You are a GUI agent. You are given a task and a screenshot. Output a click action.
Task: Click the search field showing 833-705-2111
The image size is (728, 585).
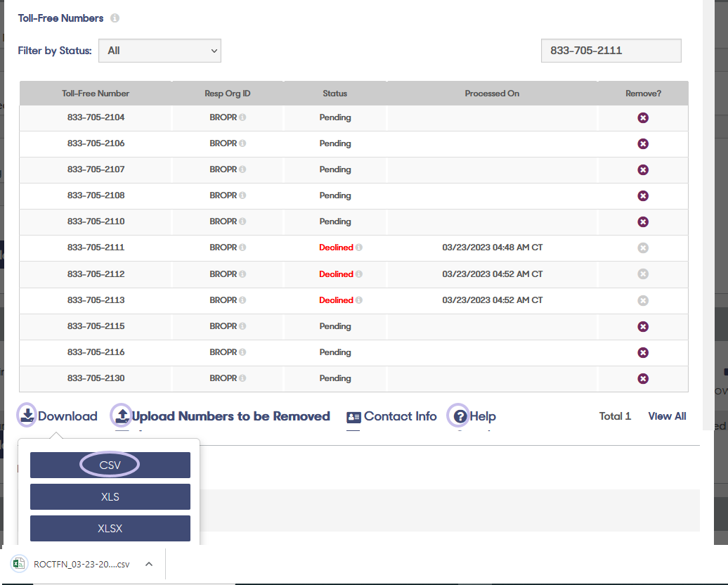point(610,50)
